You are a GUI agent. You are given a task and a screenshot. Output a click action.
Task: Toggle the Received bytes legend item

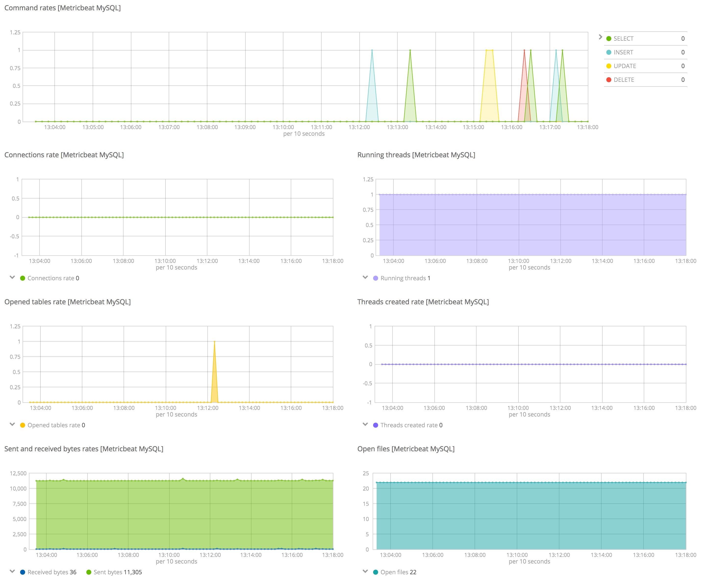point(48,572)
